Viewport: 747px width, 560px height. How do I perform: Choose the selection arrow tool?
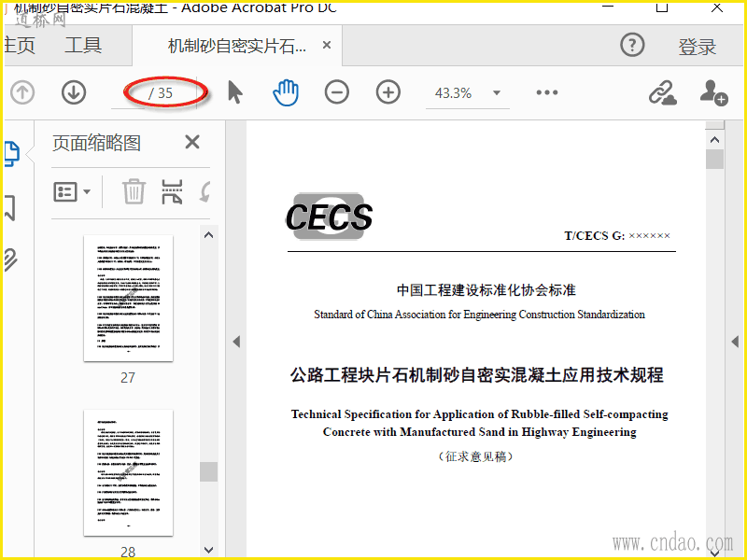coord(235,92)
